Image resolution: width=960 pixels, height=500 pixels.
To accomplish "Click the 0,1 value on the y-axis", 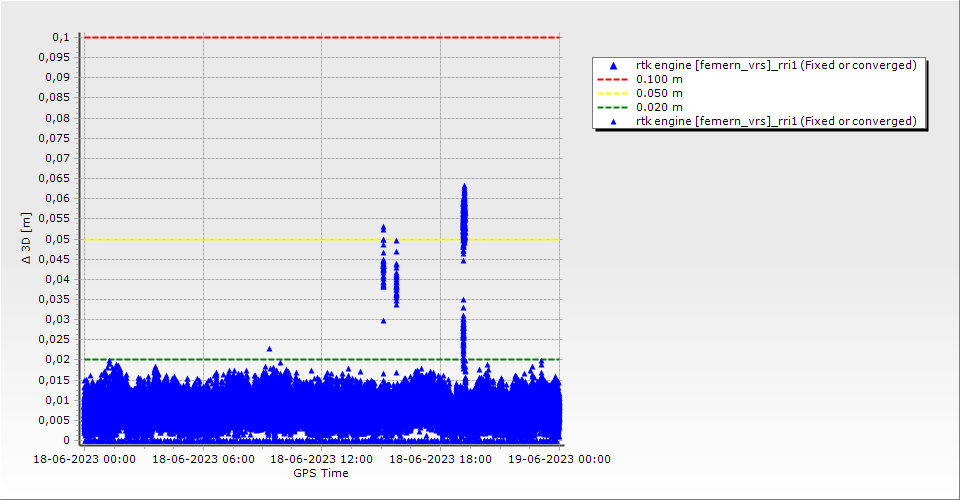I will (61, 37).
